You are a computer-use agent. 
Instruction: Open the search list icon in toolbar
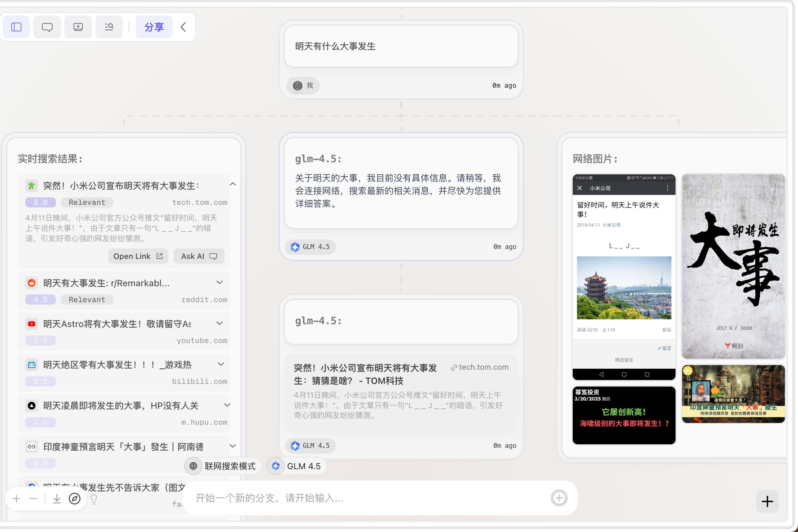tap(109, 27)
